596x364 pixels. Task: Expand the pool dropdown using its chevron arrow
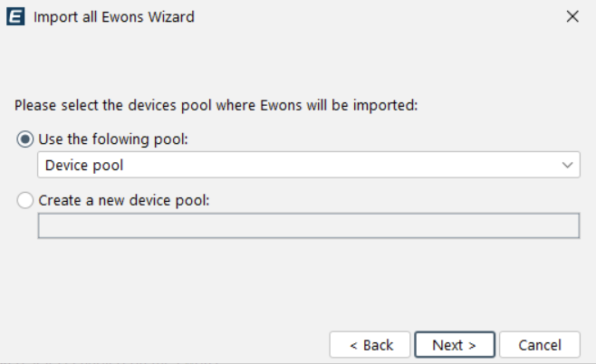568,166
